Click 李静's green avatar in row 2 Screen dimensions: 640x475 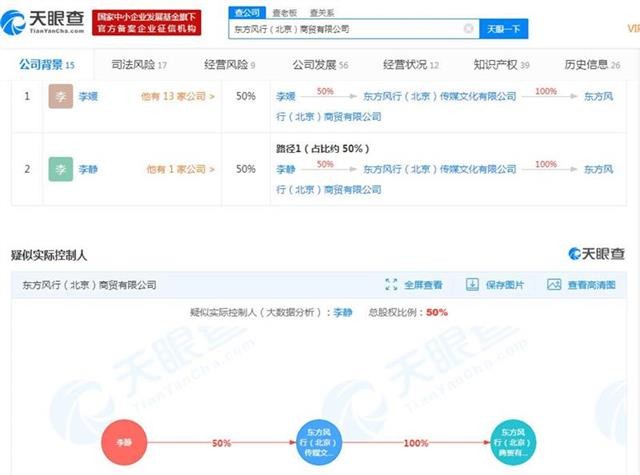click(60, 169)
